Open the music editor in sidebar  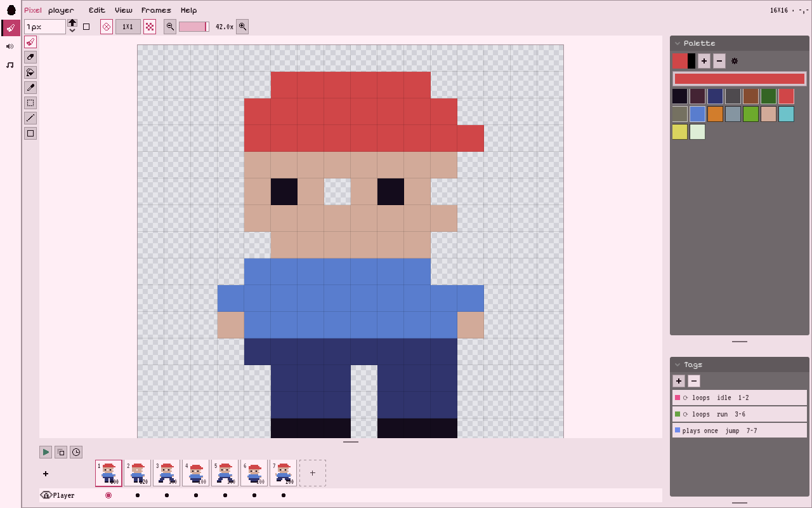click(10, 65)
